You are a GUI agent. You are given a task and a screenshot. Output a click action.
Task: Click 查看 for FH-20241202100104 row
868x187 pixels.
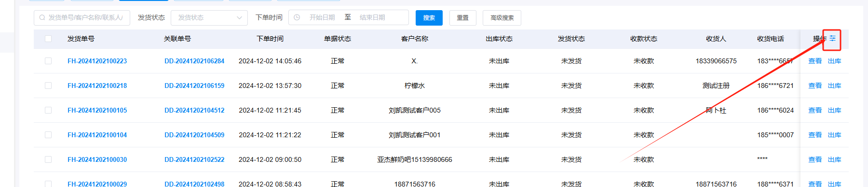point(815,135)
